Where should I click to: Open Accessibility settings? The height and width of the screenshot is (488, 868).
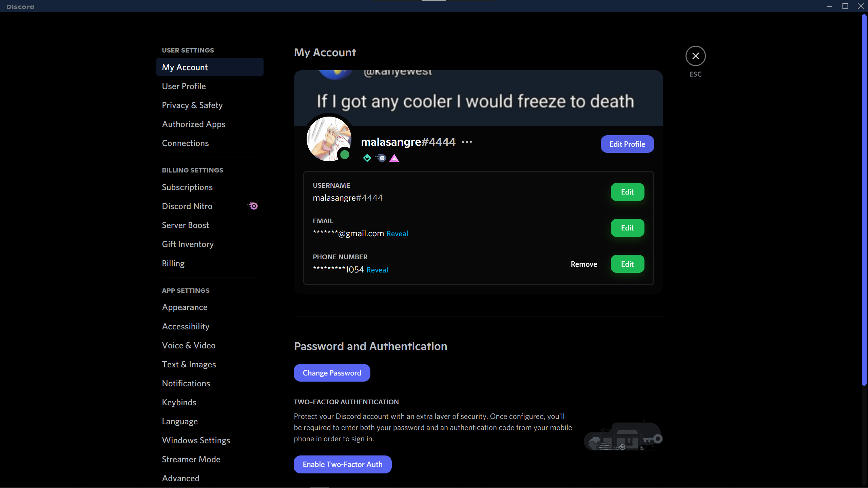(x=210, y=326)
